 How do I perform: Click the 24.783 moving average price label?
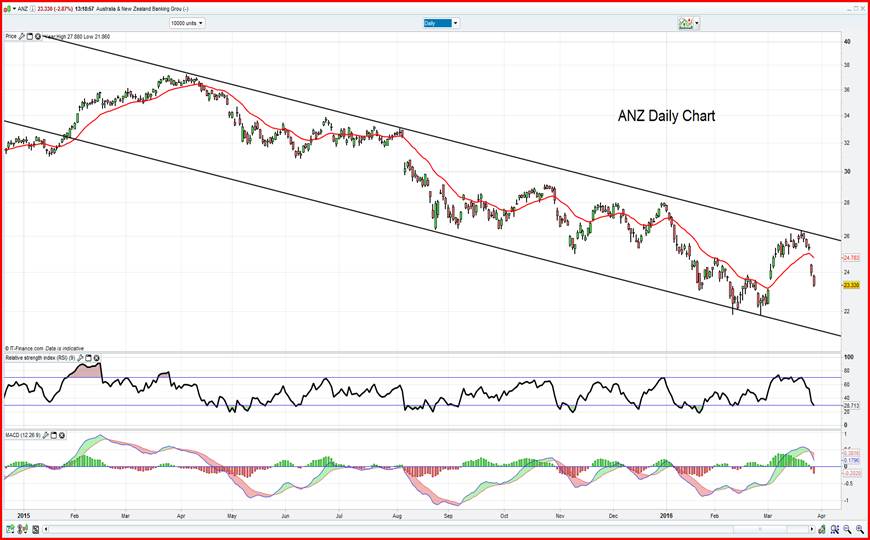[x=851, y=257]
